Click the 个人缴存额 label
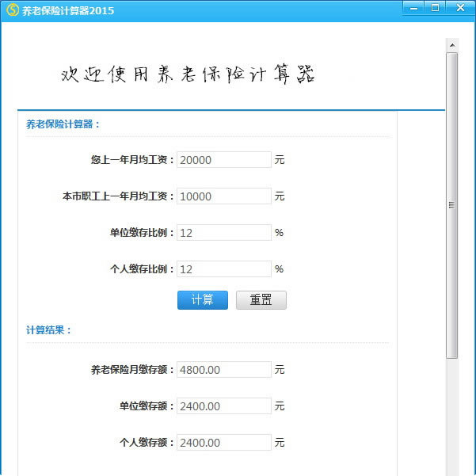The height and width of the screenshot is (476, 476). click(x=147, y=442)
